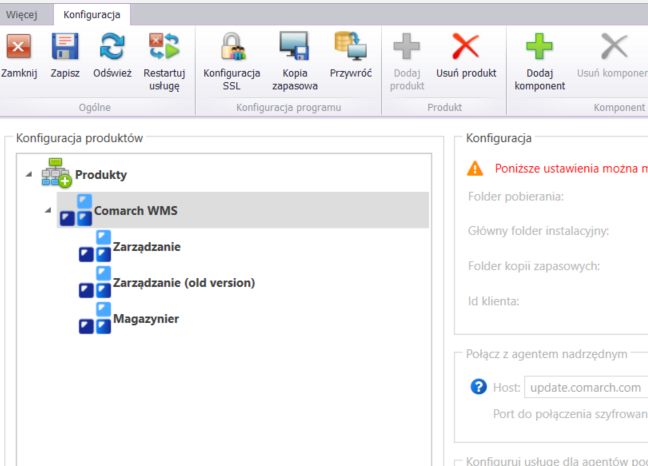Refresh with the Odśwież icon
The image size is (648, 466).
click(112, 46)
